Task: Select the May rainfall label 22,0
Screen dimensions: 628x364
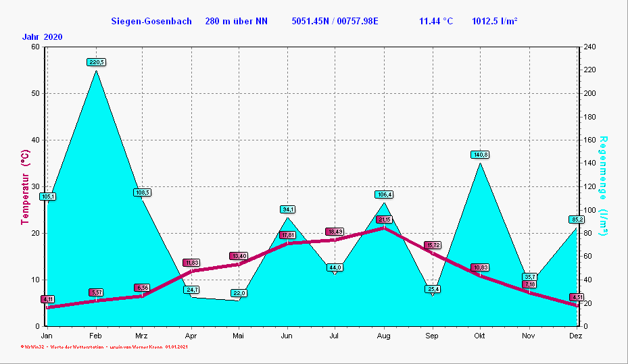Action: click(239, 293)
